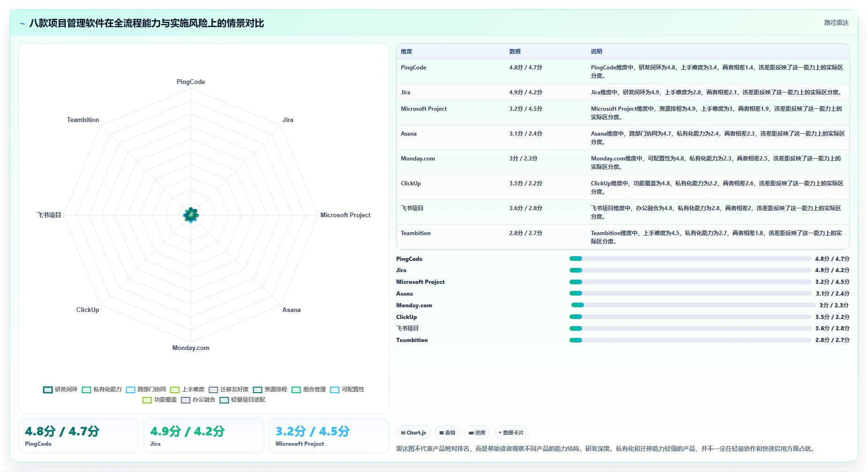868x472 pixels.
Task: Select the Asana cell in the table
Action: [x=408, y=134]
